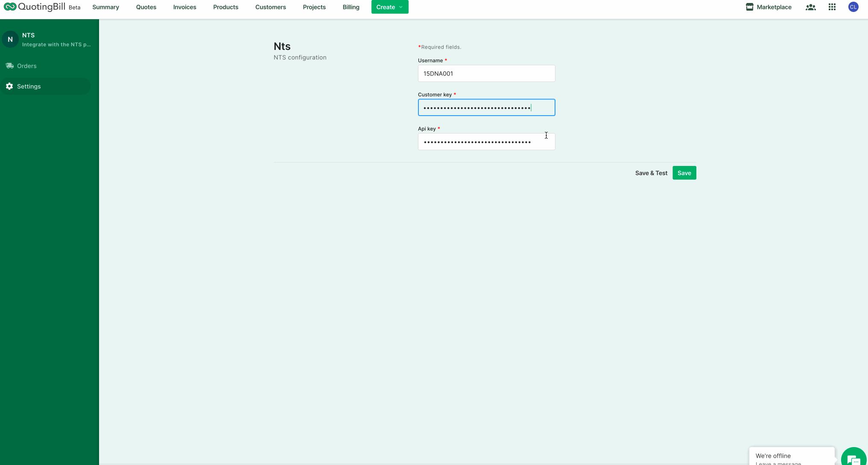Viewport: 868px width, 465px height.
Task: Open the Marketplace store icon
Action: coord(749,7)
